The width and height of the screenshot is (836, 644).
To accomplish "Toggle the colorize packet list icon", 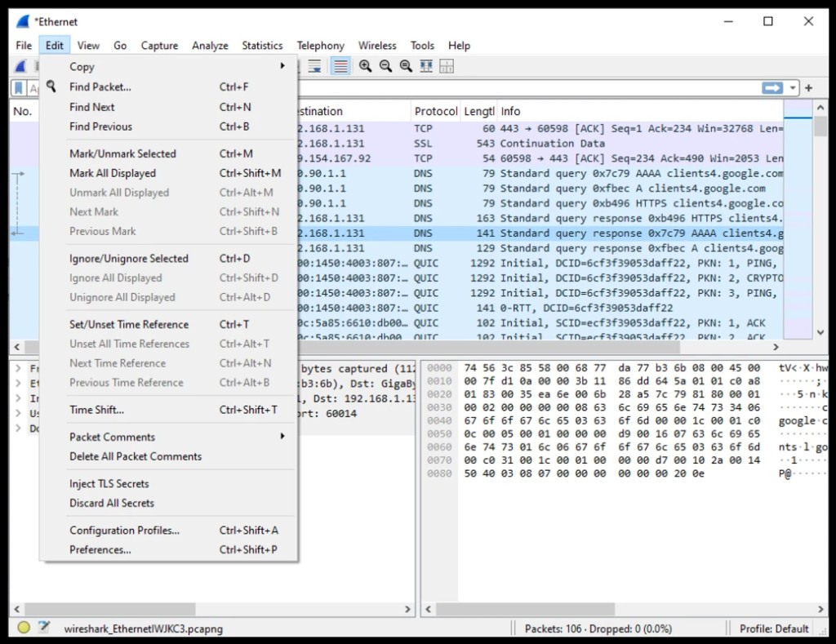I will coord(340,66).
